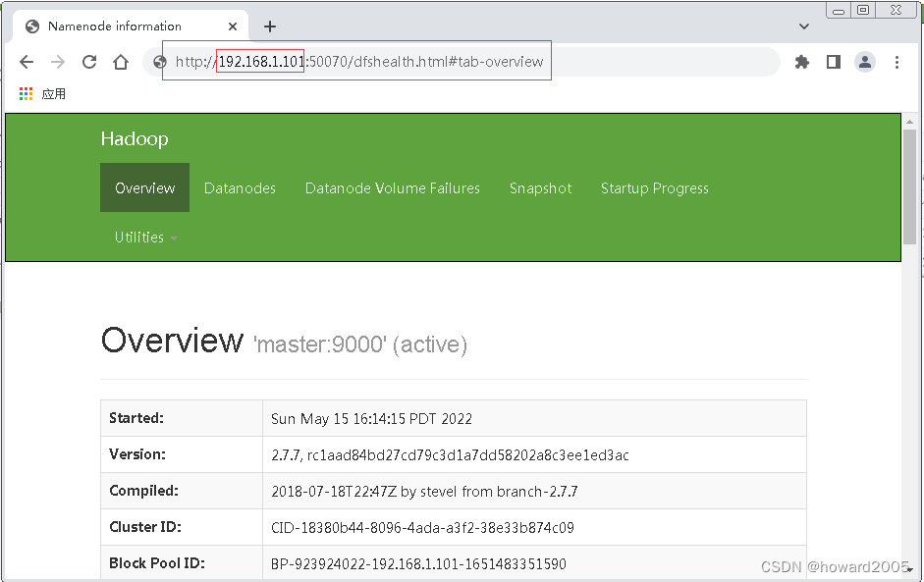Click the Compiled value cell

tap(534, 492)
